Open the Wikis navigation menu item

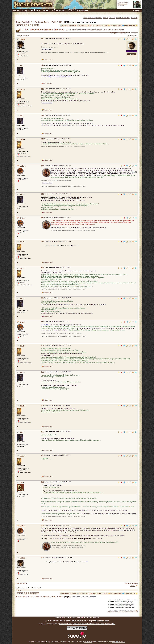click(34, 10)
